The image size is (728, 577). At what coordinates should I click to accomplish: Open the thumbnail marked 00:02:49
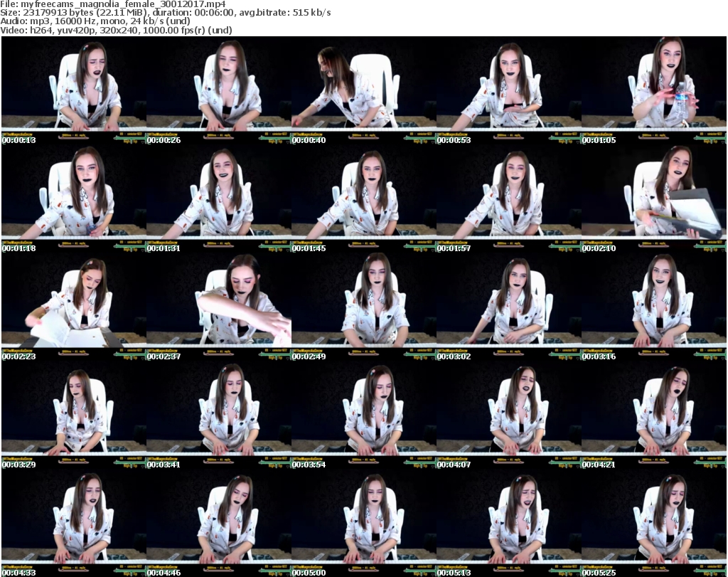point(364,307)
